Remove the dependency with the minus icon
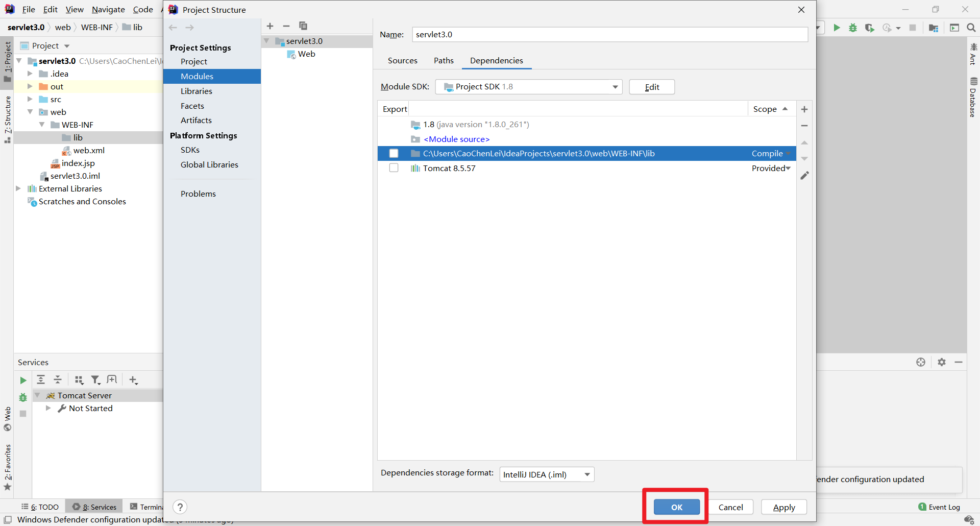Screen dimensions: 980x526 click(804, 126)
